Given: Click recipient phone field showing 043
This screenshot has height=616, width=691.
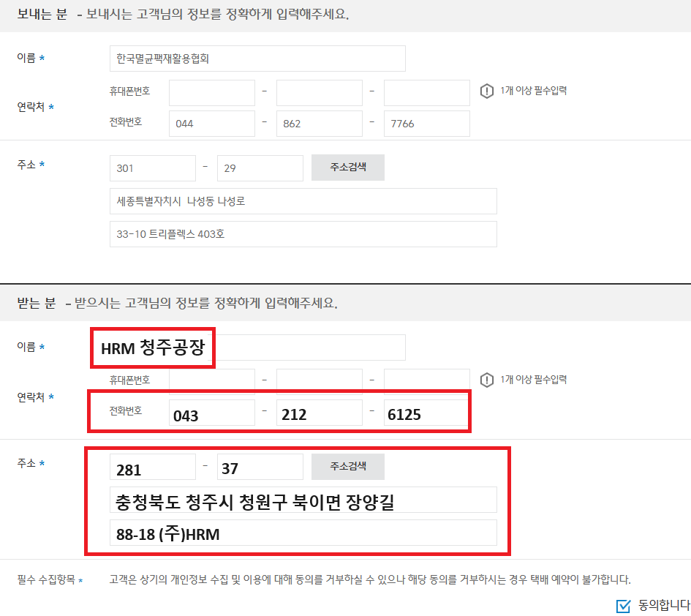Looking at the screenshot, I should (x=211, y=413).
